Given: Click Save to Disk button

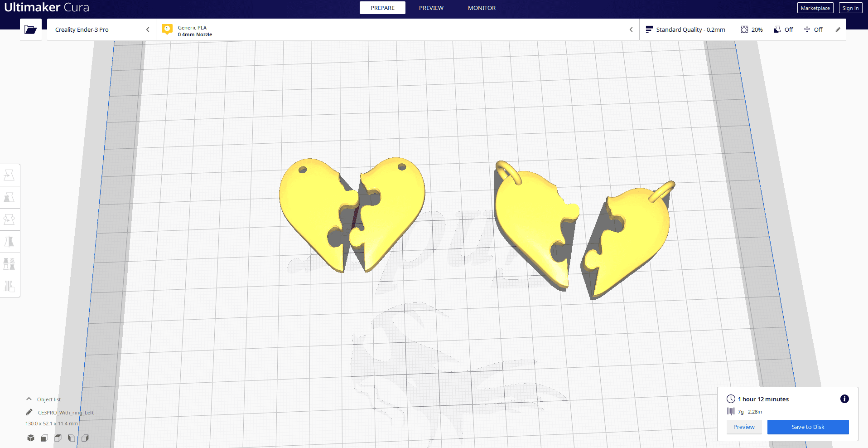Looking at the screenshot, I should 808,427.
